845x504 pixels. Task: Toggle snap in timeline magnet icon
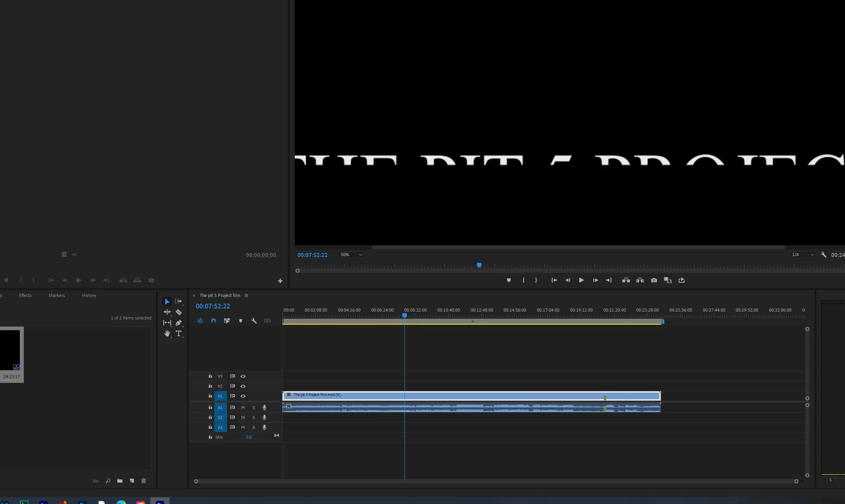pos(214,321)
